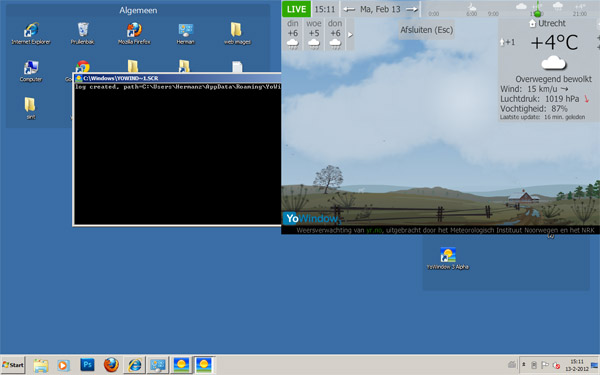
Task: Click the console window title bar icon
Action: click(79, 78)
